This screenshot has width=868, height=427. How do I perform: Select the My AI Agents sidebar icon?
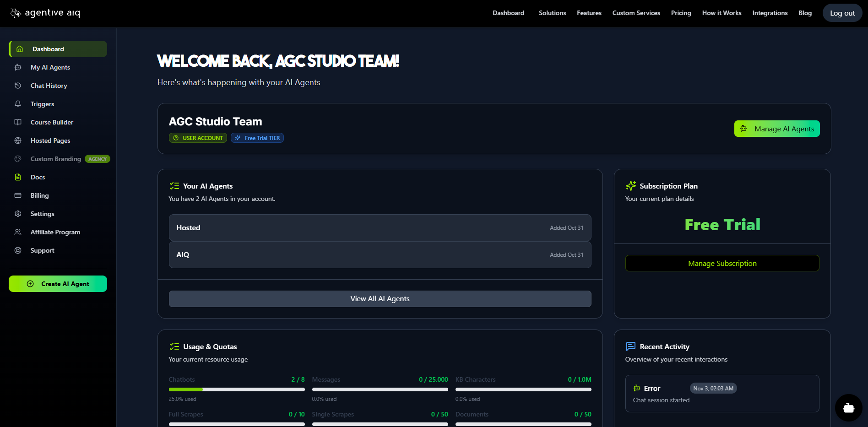click(18, 67)
